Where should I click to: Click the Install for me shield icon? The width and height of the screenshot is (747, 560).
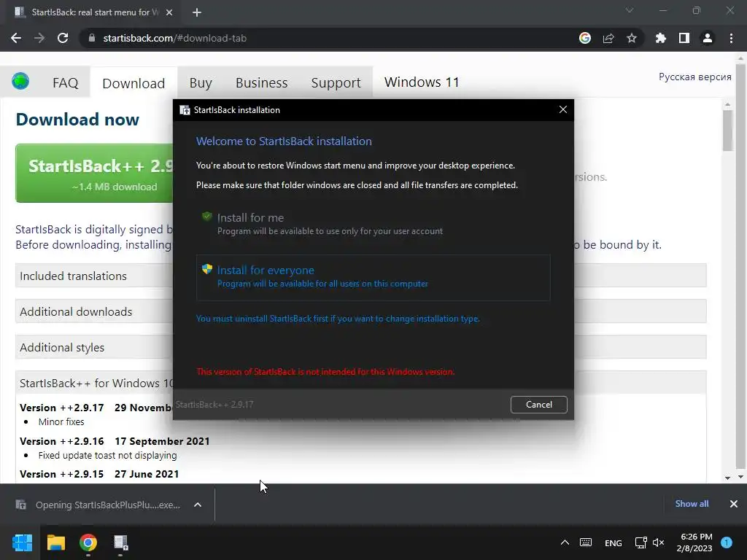(206, 217)
